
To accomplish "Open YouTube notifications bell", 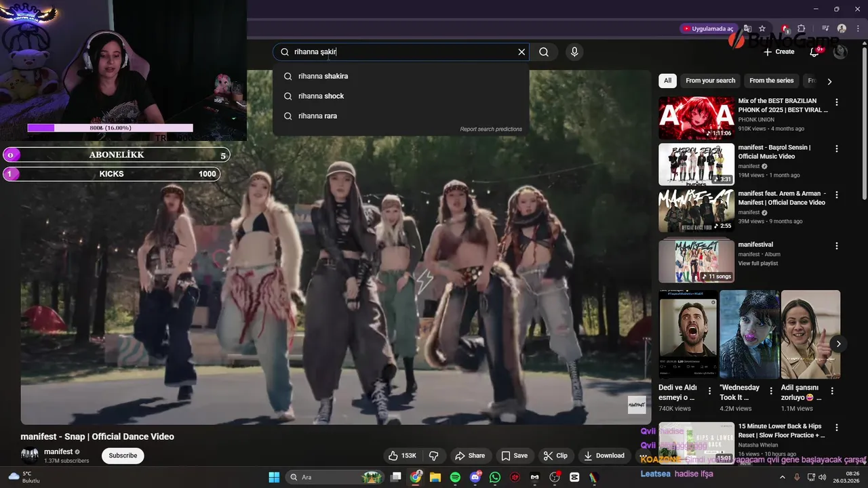I will click(815, 52).
